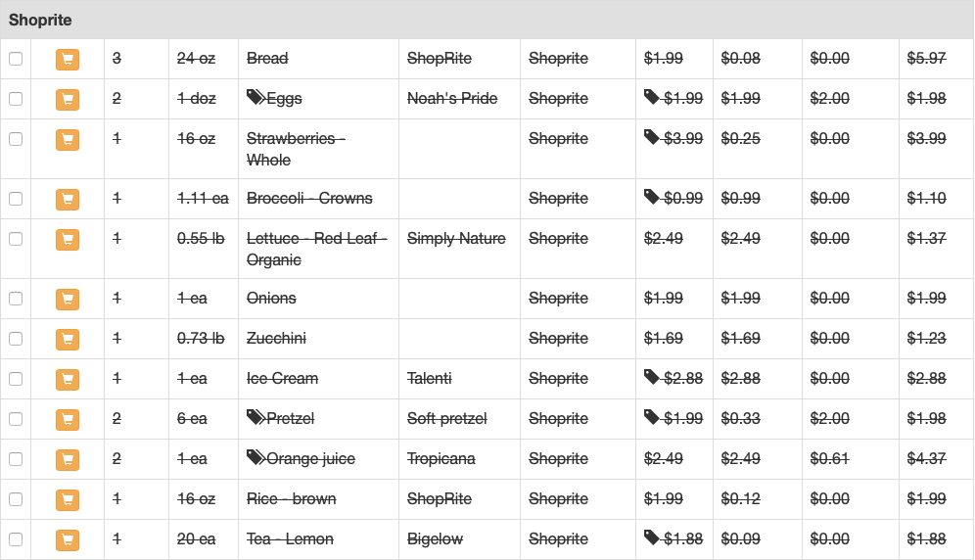Screen dimensions: 975x560
Task: Click the tag icon before Pretzel name
Action: click(255, 417)
